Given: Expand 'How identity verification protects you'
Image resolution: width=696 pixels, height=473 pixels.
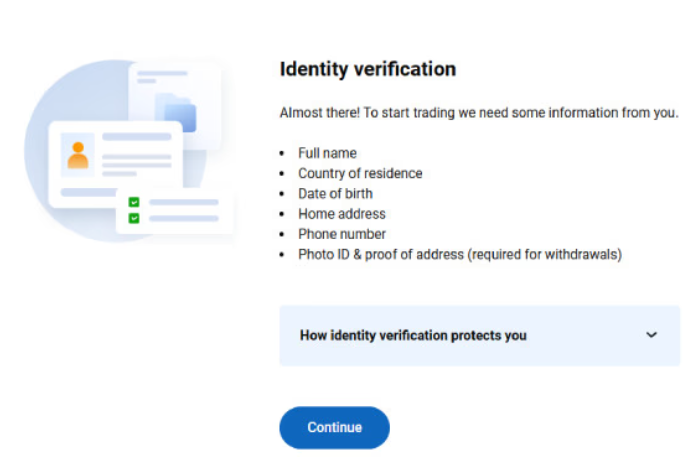Looking at the screenshot, I should [412, 336].
